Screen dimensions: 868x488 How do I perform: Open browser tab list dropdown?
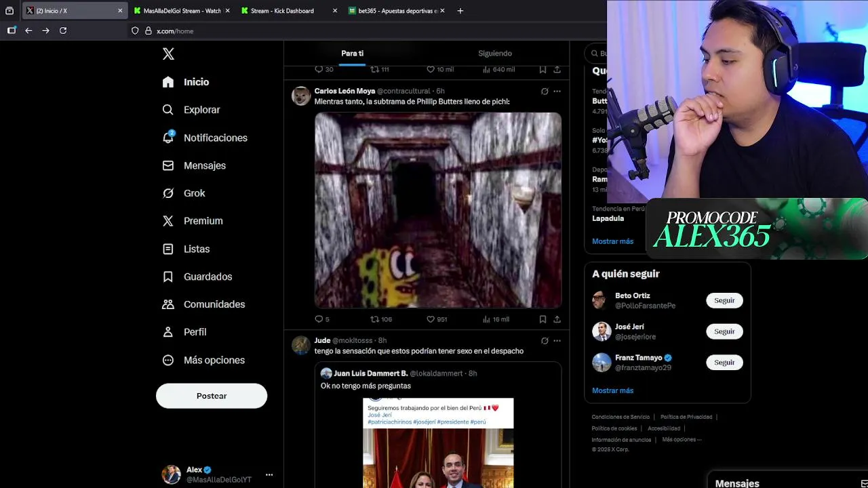tap(9, 11)
